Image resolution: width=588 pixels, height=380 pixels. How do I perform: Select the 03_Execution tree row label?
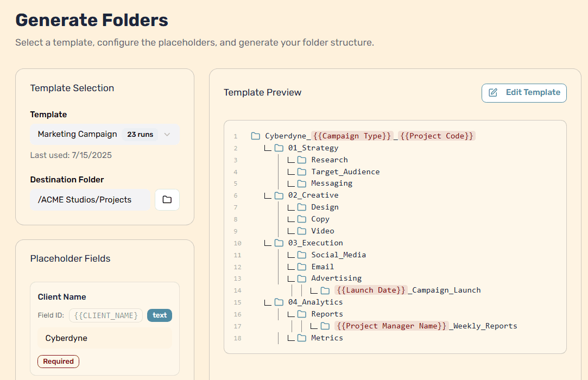(x=315, y=243)
